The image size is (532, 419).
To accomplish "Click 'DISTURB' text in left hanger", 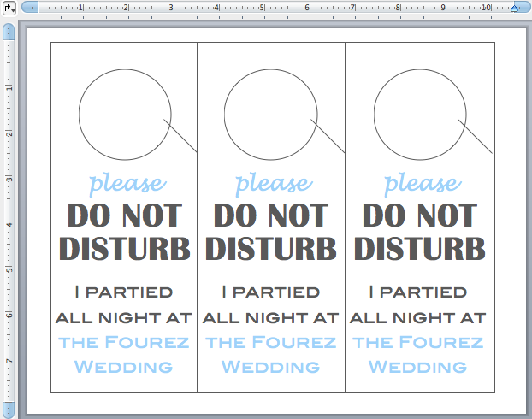I will 125,249.
